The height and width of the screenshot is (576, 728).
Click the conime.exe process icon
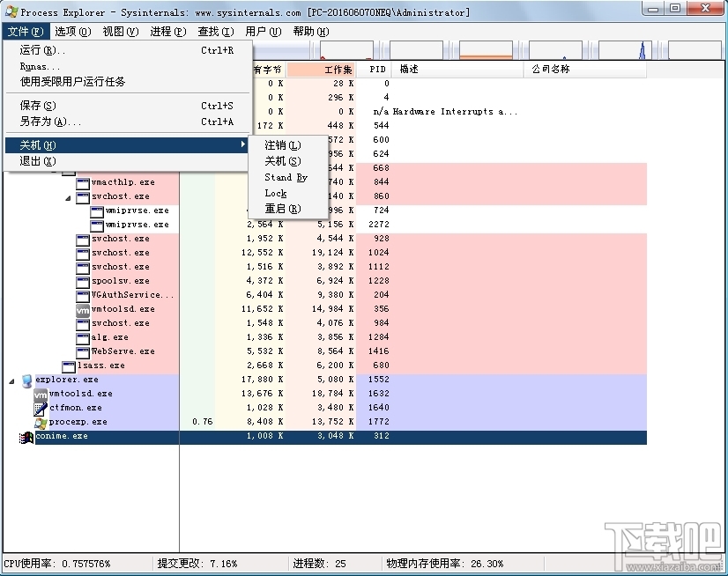click(26, 436)
